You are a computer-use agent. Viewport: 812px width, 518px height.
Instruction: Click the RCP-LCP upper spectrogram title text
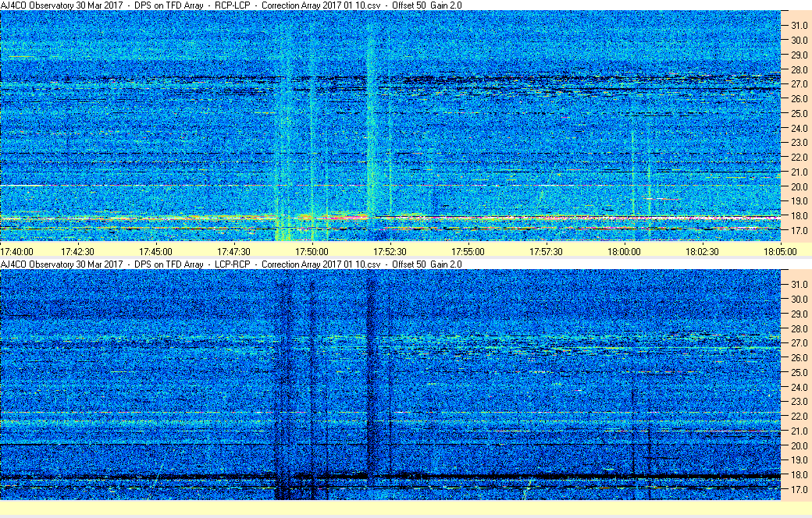(x=231, y=5)
